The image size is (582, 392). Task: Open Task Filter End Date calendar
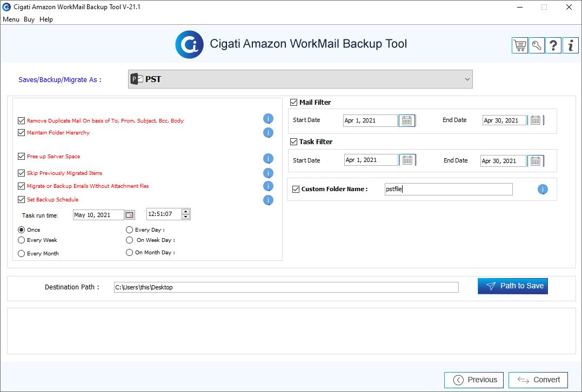tap(535, 161)
